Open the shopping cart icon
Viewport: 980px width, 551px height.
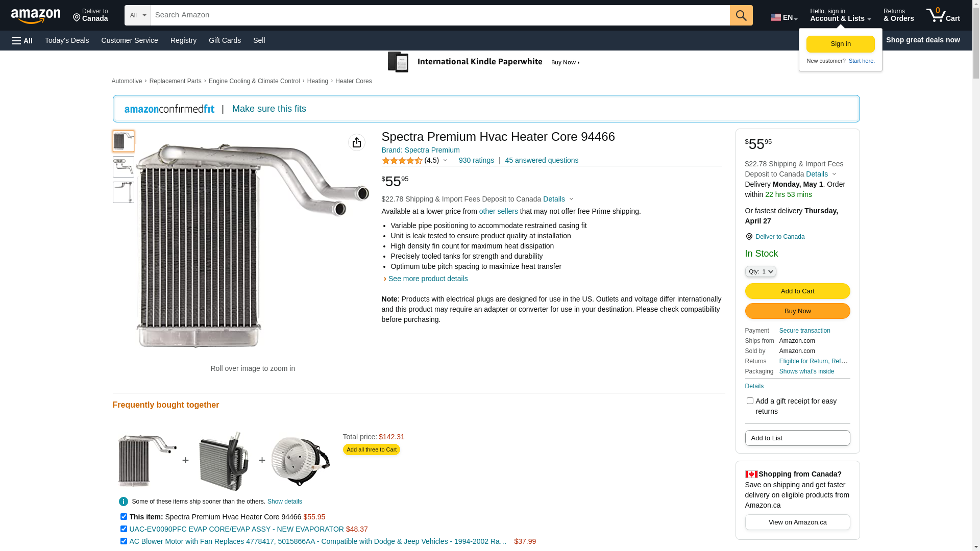pyautogui.click(x=943, y=15)
